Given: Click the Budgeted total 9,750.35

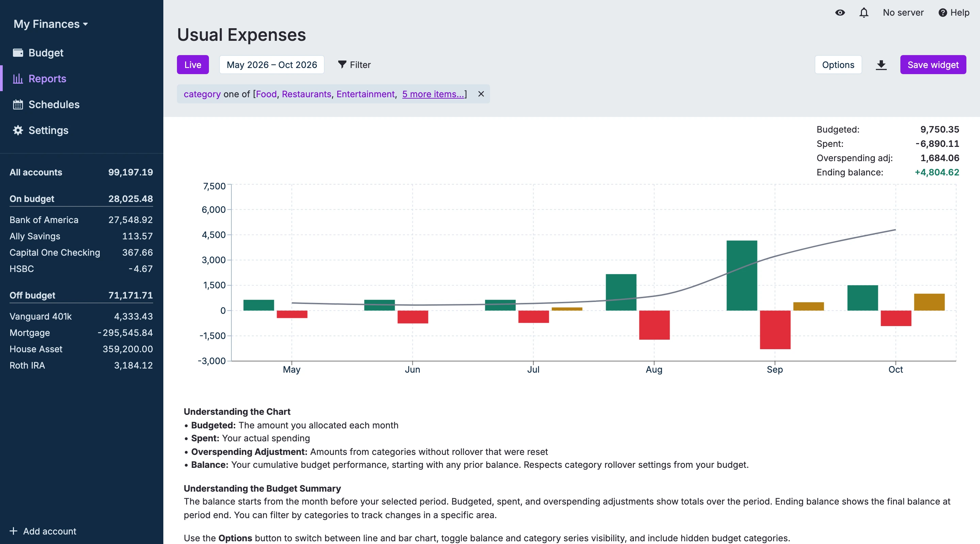Looking at the screenshot, I should coord(940,129).
